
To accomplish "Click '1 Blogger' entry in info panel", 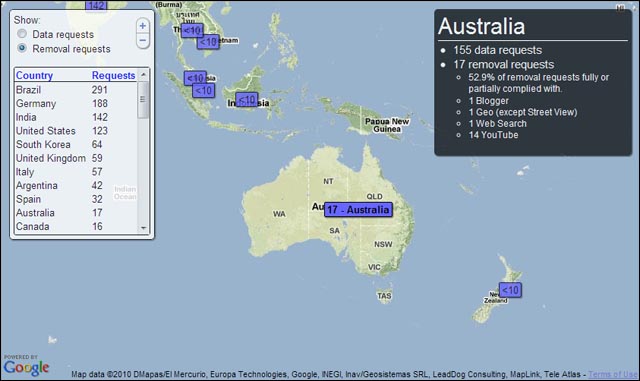I will pos(489,100).
